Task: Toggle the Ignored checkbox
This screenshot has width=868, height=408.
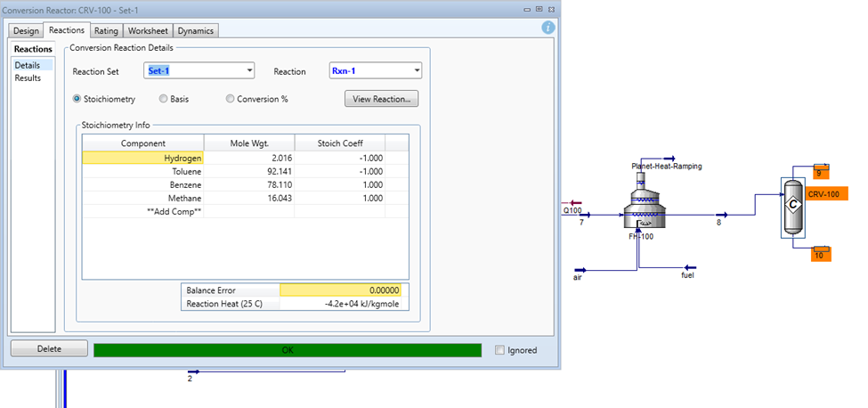Action: point(499,350)
